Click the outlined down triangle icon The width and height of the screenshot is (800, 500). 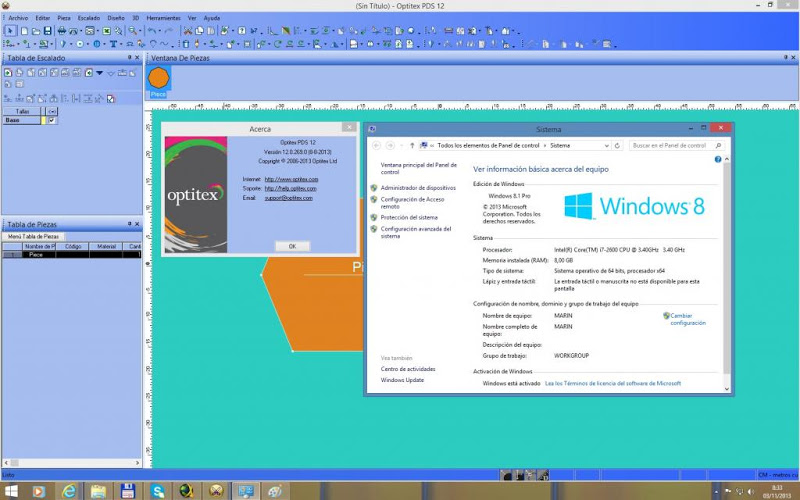tap(111, 73)
